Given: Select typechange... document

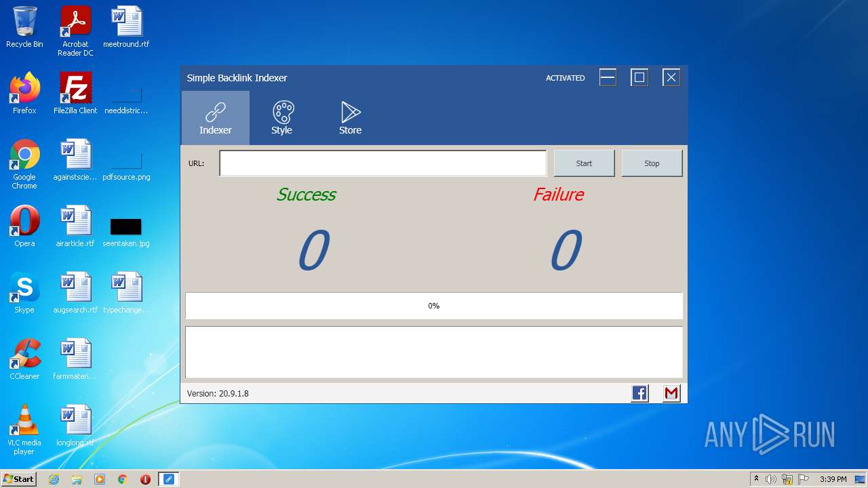Looking at the screenshot, I should click(x=126, y=293).
